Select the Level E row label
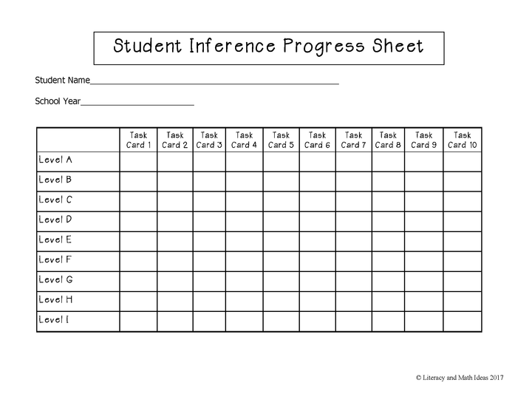Viewport: 532px width, 411px height. coord(55,240)
